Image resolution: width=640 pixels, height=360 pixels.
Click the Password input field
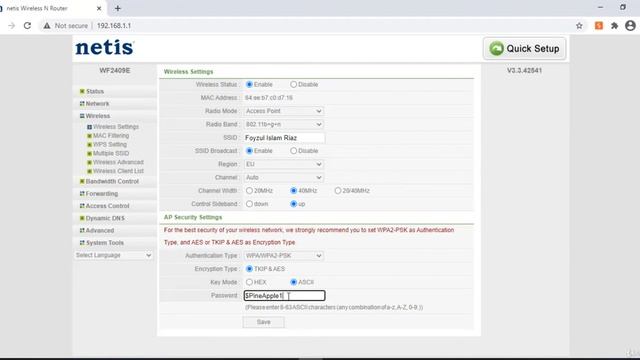click(x=284, y=296)
